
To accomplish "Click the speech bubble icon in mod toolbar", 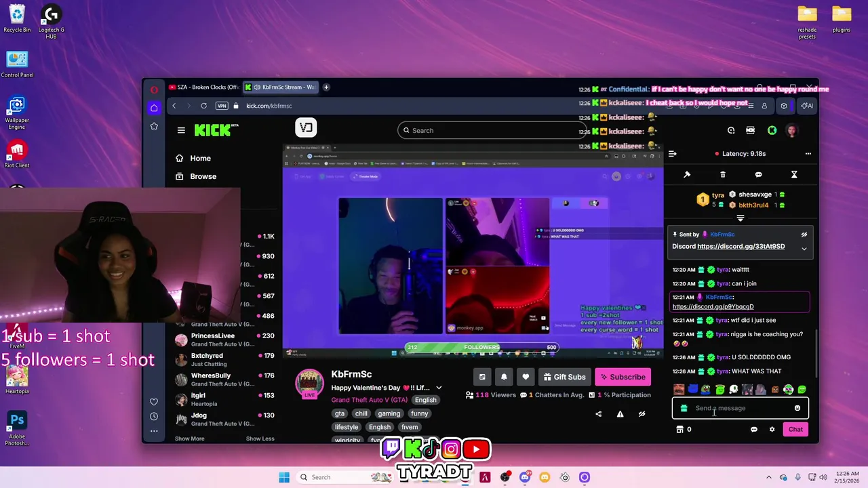I will pyautogui.click(x=758, y=175).
